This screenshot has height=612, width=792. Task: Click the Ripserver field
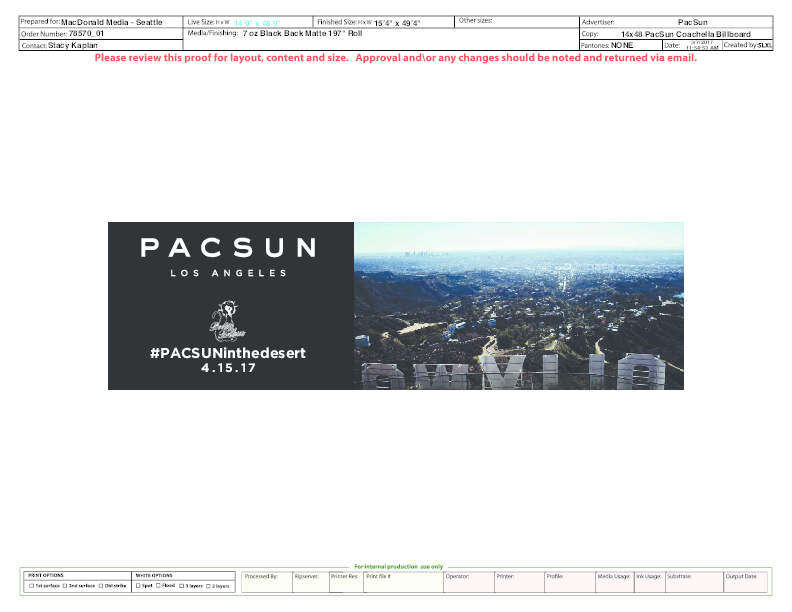[x=311, y=582]
